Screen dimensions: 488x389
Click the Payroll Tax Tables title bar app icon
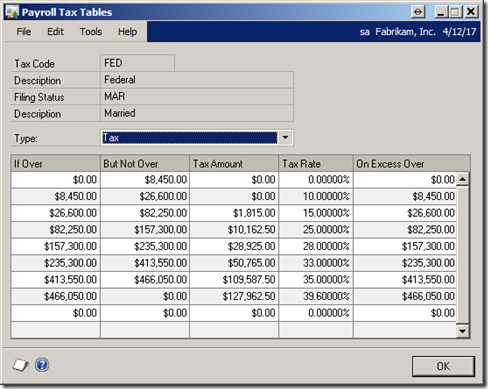pos(12,12)
